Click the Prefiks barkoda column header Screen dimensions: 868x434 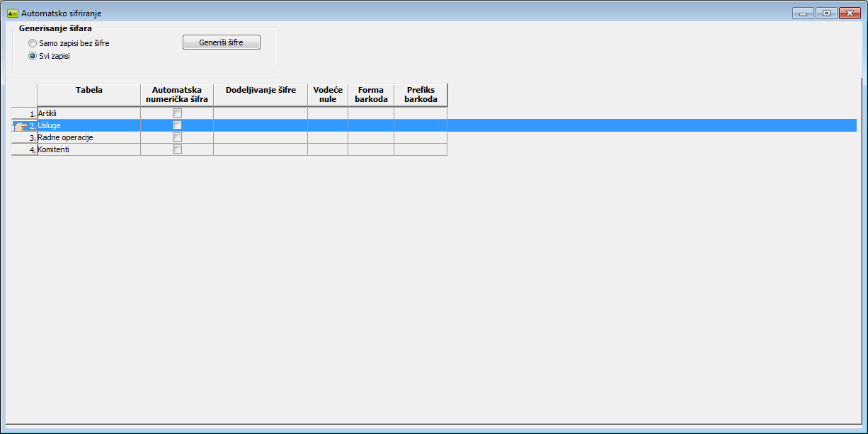[421, 95]
